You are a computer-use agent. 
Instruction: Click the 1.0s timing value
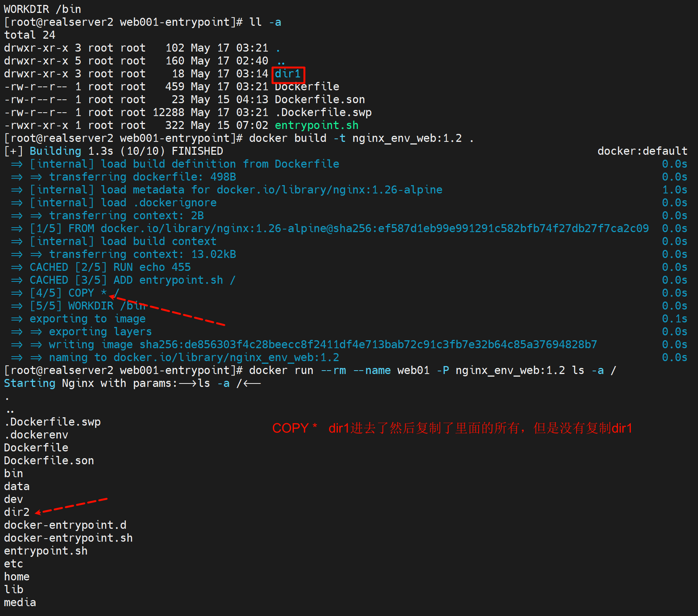(674, 190)
